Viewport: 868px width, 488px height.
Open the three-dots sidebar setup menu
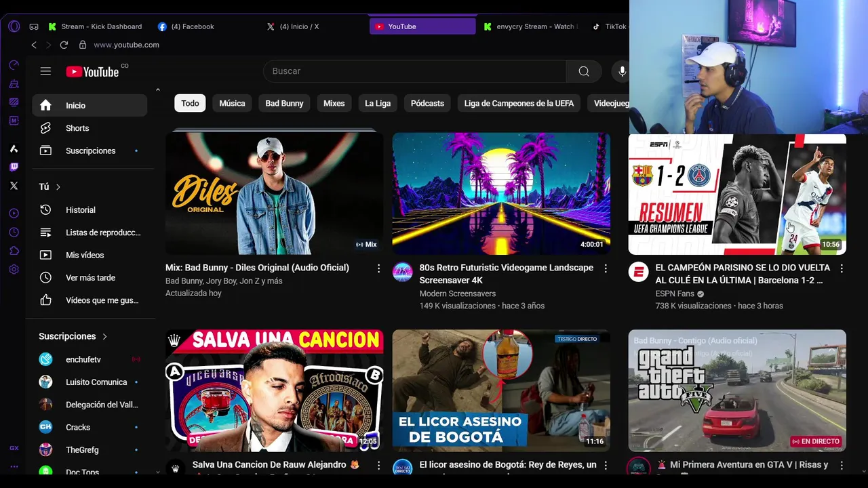[14, 466]
